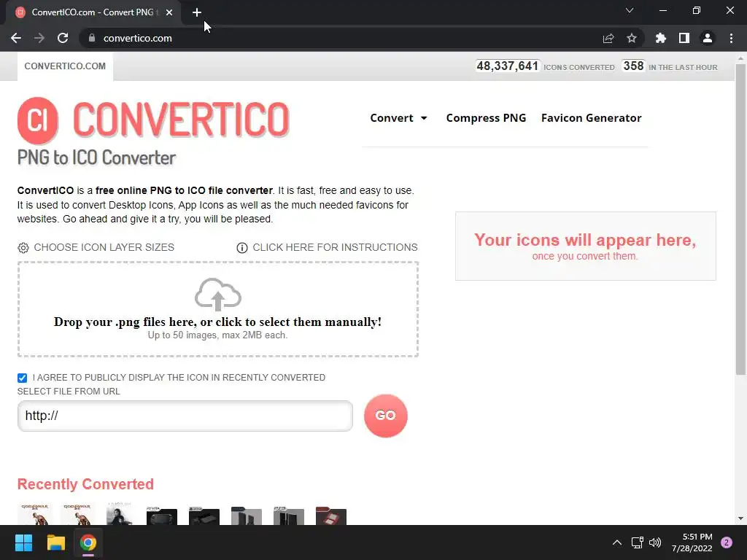Click the page vertical scrollbar thumb
The image size is (747, 560).
[x=740, y=219]
